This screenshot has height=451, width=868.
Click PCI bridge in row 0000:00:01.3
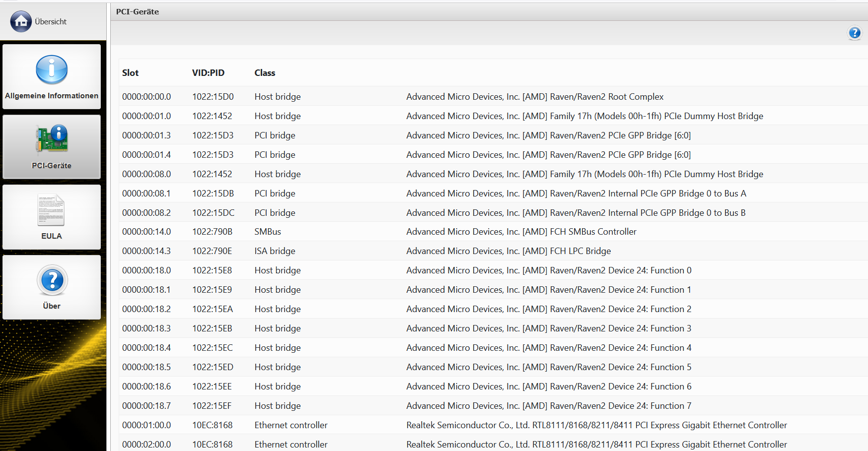tap(275, 135)
